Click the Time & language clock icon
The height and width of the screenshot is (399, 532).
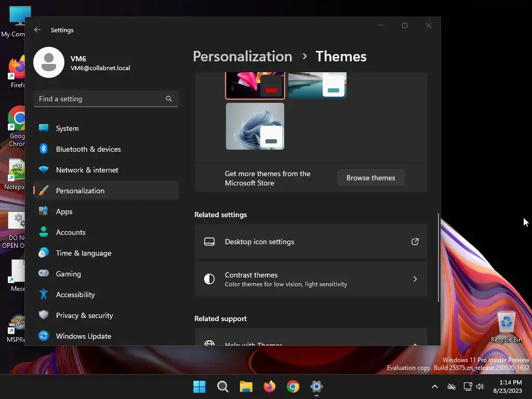tap(44, 253)
